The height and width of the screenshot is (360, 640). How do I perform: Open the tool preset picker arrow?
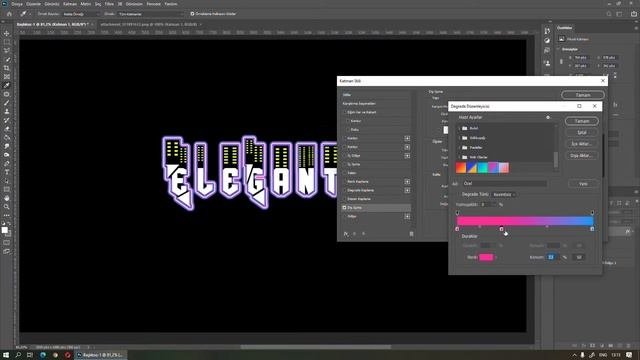pyautogui.click(x=30, y=14)
